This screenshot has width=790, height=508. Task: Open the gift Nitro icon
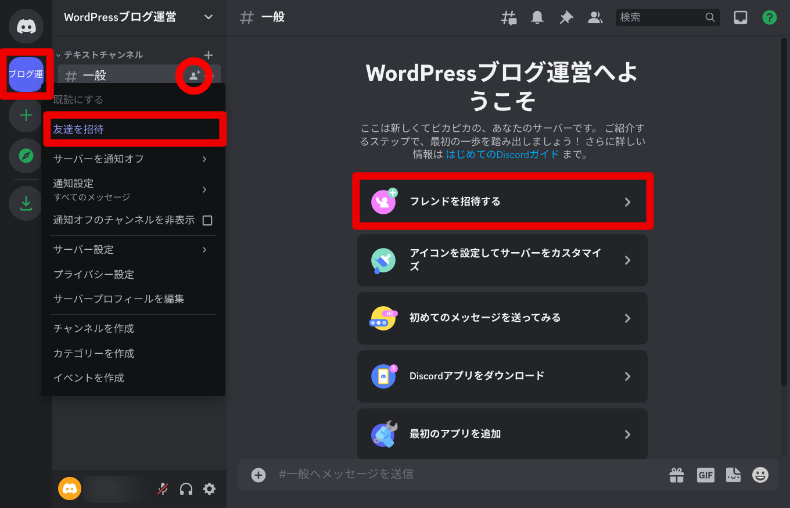point(677,475)
